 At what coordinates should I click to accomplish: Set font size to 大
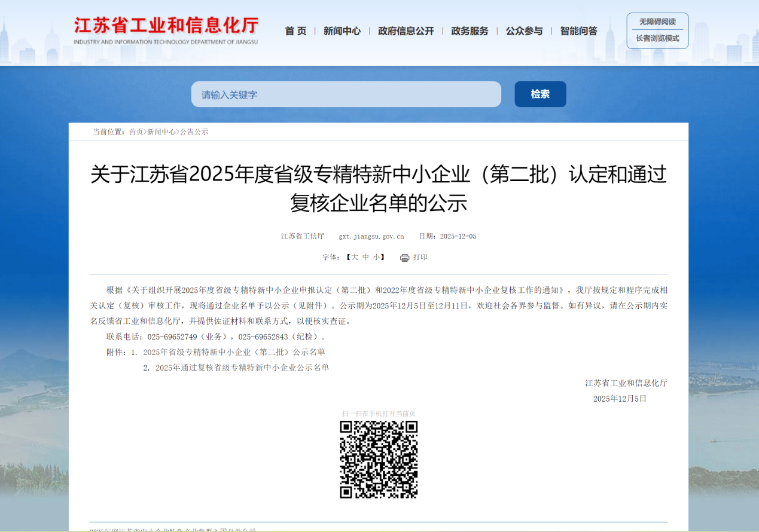[x=355, y=258]
